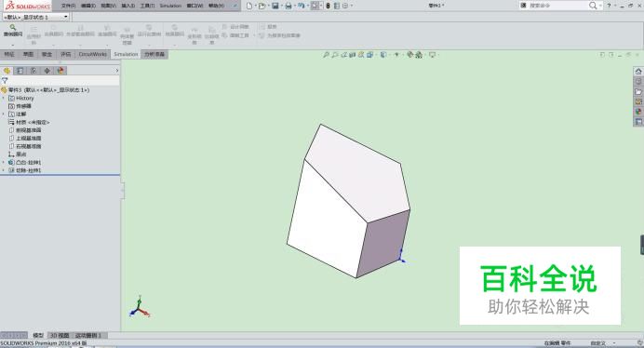The height and width of the screenshot is (348, 644).
Task: Open the PropertyManager tab icon
Action: point(20,71)
